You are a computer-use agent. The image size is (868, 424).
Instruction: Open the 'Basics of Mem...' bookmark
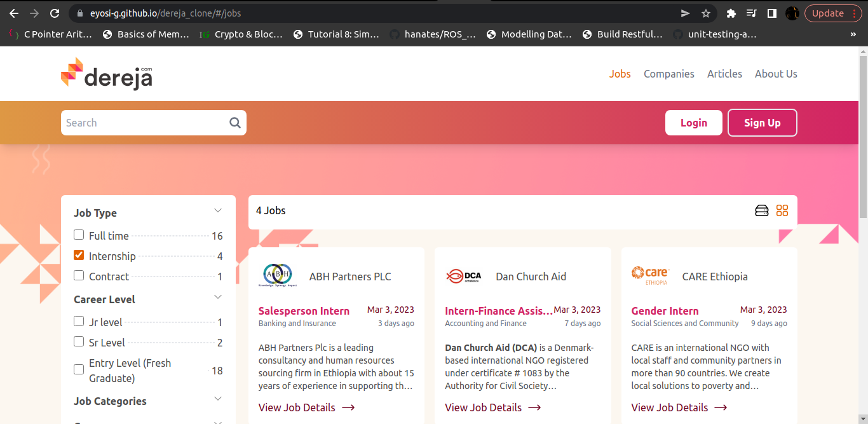[x=146, y=34]
